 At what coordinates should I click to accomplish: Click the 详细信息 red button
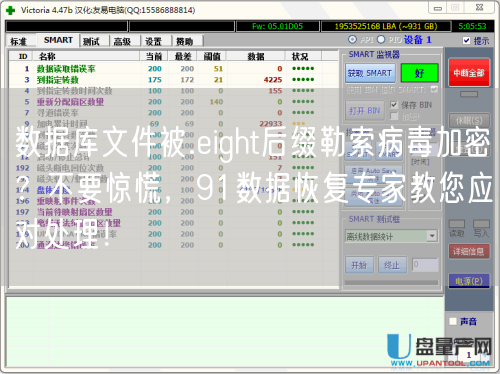(x=469, y=252)
